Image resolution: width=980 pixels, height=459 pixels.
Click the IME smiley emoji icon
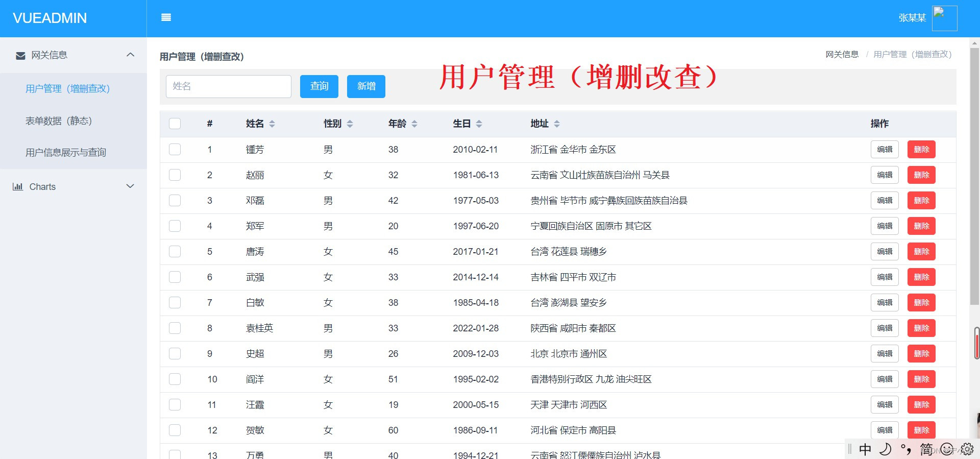tap(947, 449)
